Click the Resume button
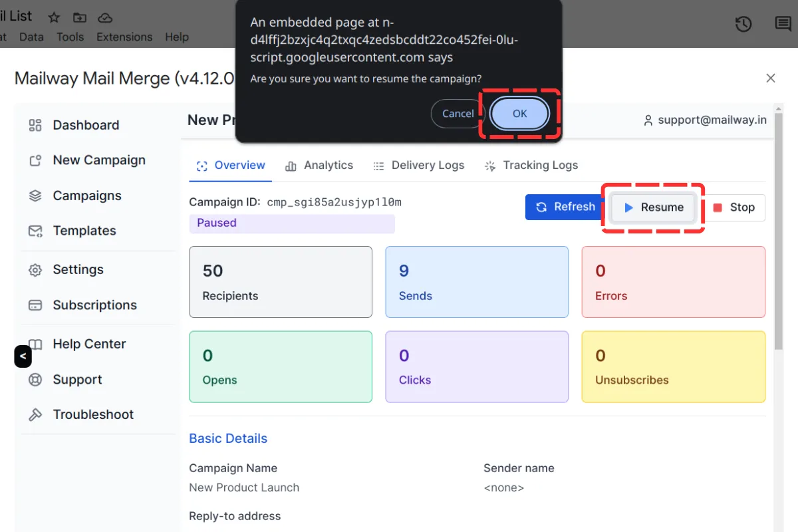Viewport: 798px width, 532px height. pyautogui.click(x=652, y=207)
